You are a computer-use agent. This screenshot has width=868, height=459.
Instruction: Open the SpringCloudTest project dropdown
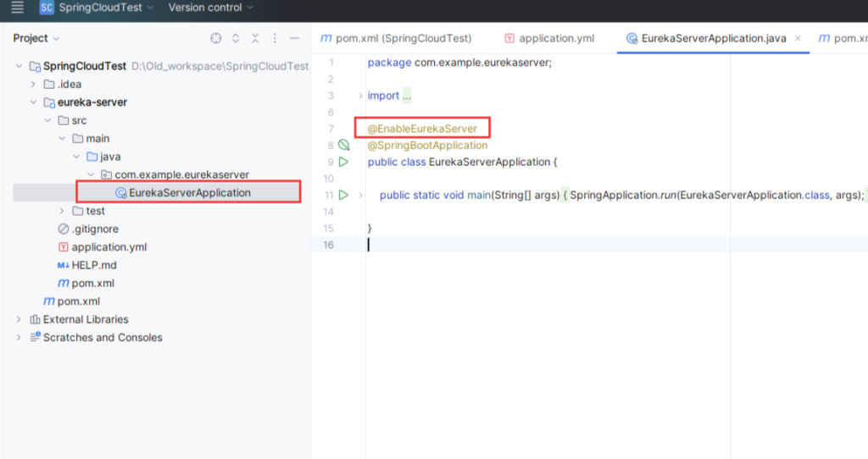click(x=106, y=8)
